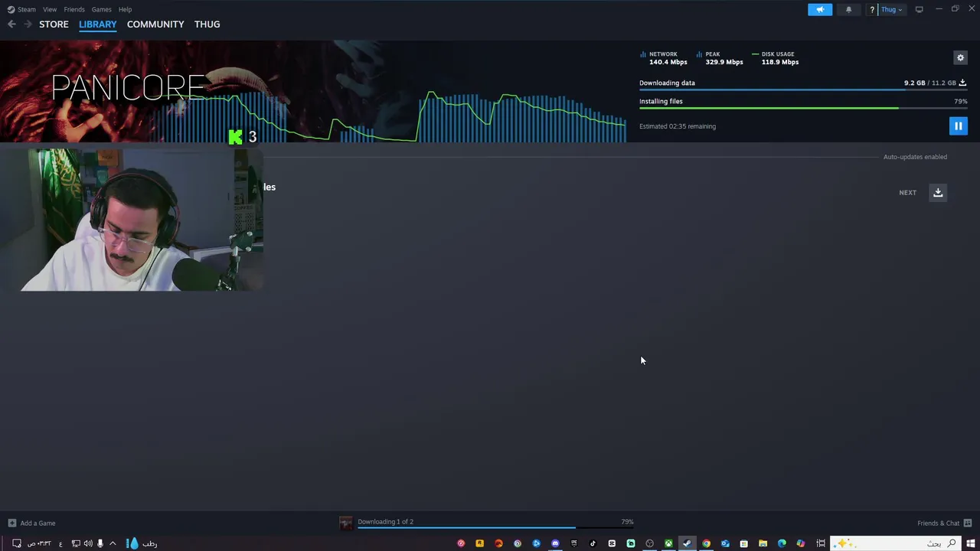The height and width of the screenshot is (551, 980).
Task: Expand hidden system tray icons
Action: [x=113, y=543]
